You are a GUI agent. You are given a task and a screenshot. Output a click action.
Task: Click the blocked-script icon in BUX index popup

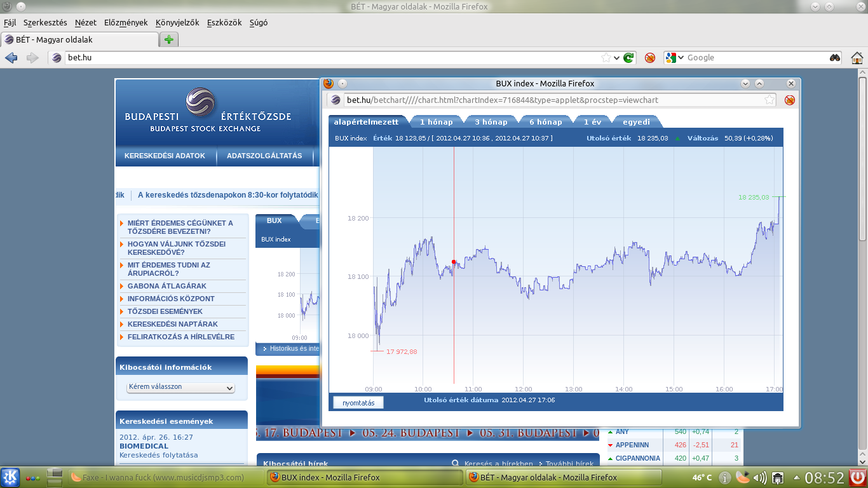pyautogui.click(x=790, y=100)
